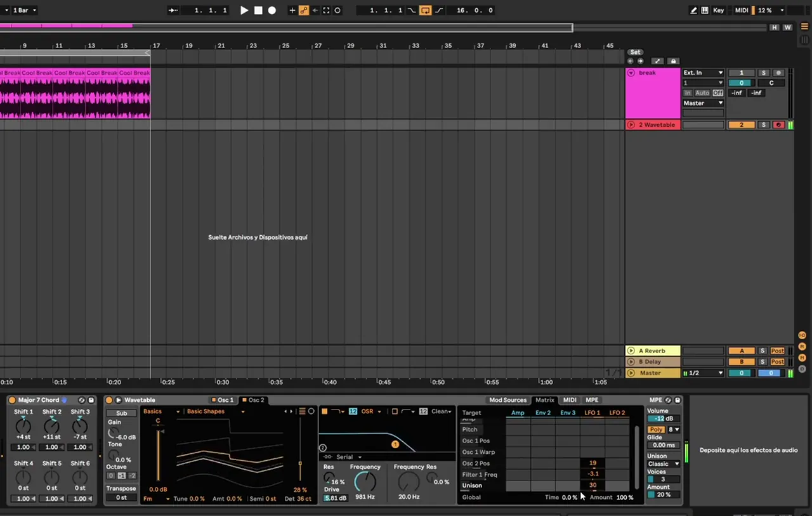
Task: Click the Stop button in transport
Action: 258,10
